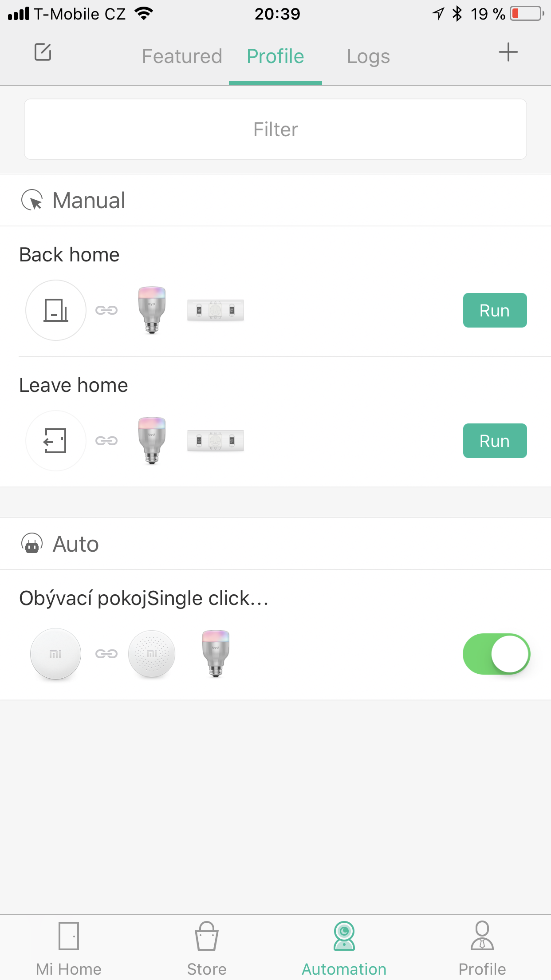The height and width of the screenshot is (980, 551).
Task: Open bottom Profile person icon
Action: tap(482, 936)
